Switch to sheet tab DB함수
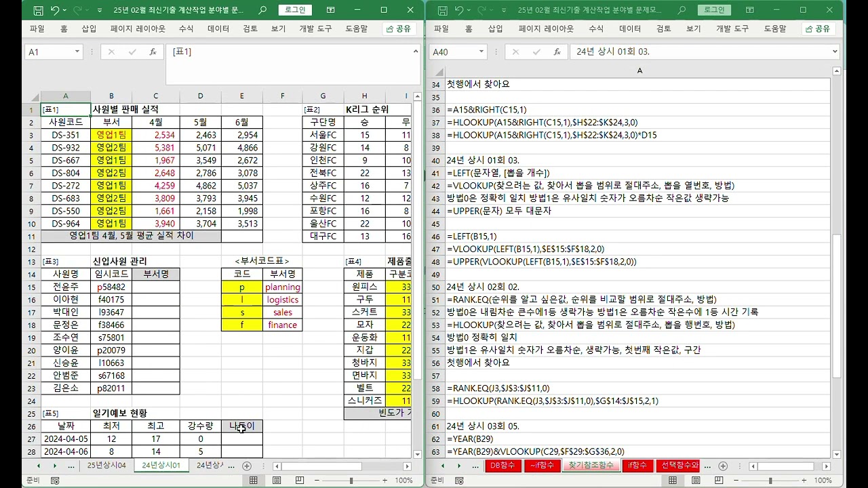The height and width of the screenshot is (488, 868). tap(503, 466)
